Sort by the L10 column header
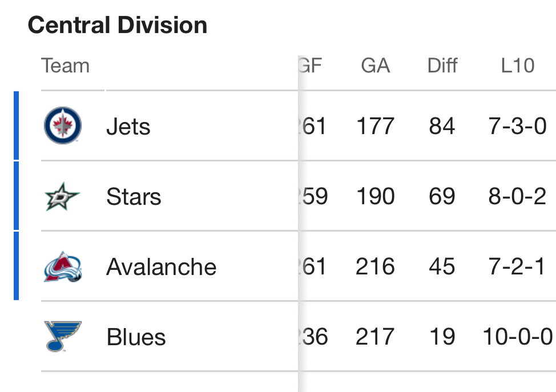 pos(517,66)
